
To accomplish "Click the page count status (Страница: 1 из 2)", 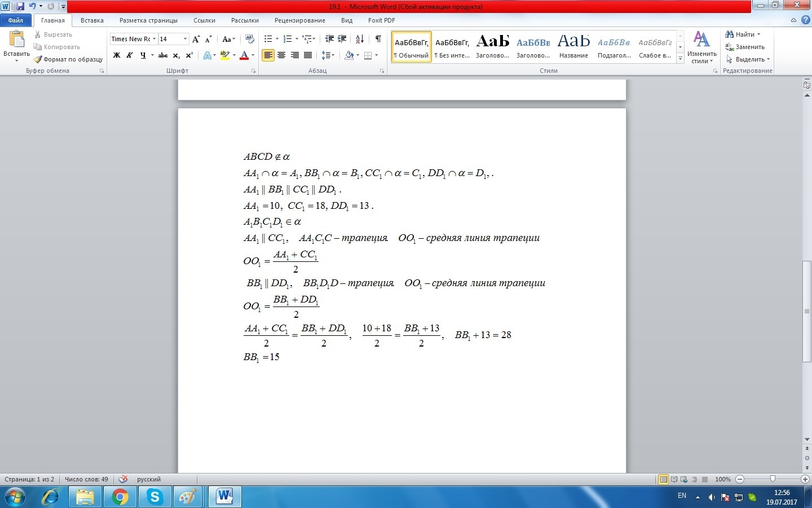I will pyautogui.click(x=29, y=479).
